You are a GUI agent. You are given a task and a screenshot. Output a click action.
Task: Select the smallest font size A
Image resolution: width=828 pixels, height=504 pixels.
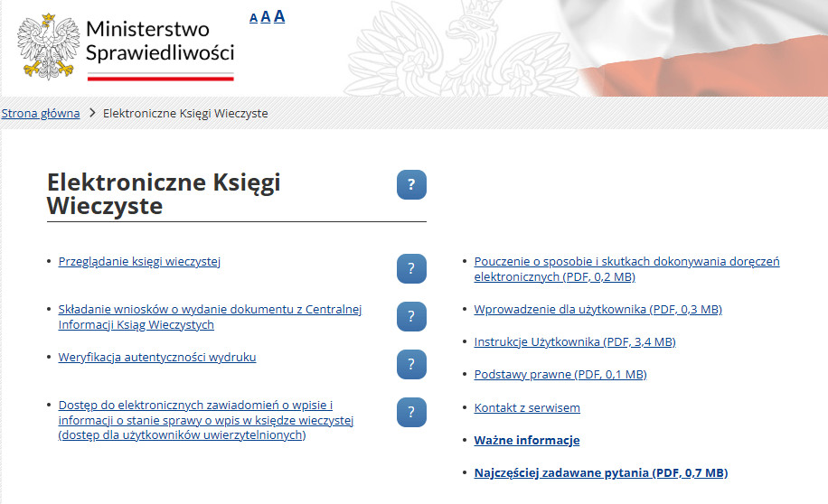[253, 18]
